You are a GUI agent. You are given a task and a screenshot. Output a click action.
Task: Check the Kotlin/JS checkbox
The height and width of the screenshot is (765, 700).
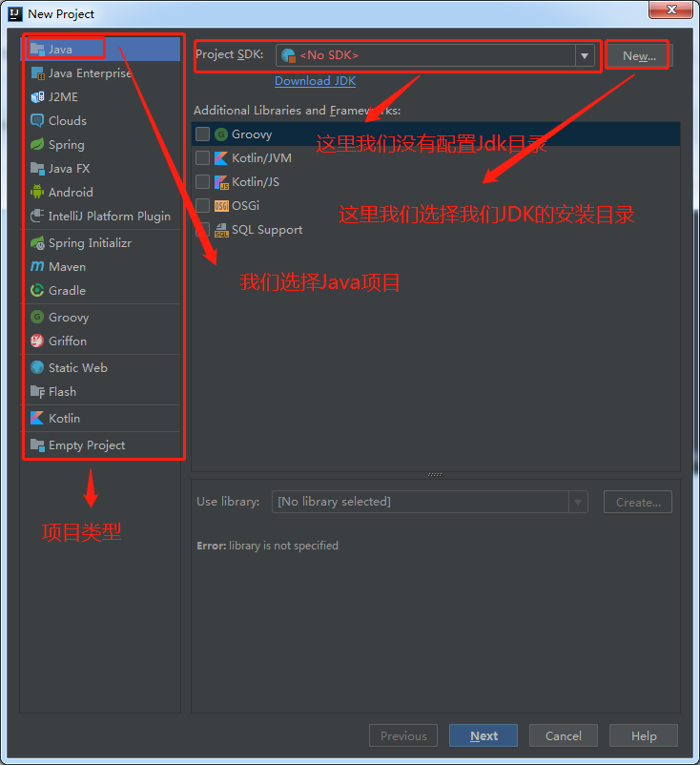pos(202,182)
